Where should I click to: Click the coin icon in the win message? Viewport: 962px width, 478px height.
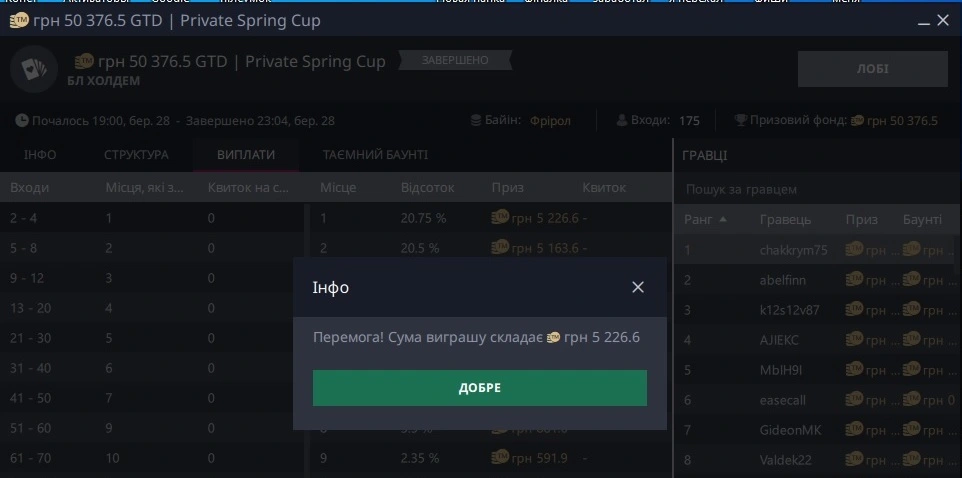pyautogui.click(x=553, y=338)
